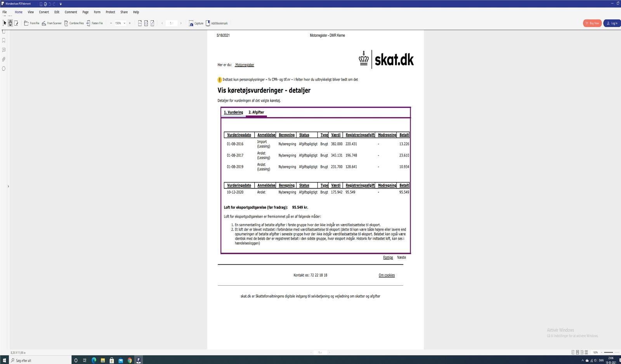This screenshot has height=364, width=621.
Task: Open the Bookmarks panel in the sidebar
Action: point(4,40)
